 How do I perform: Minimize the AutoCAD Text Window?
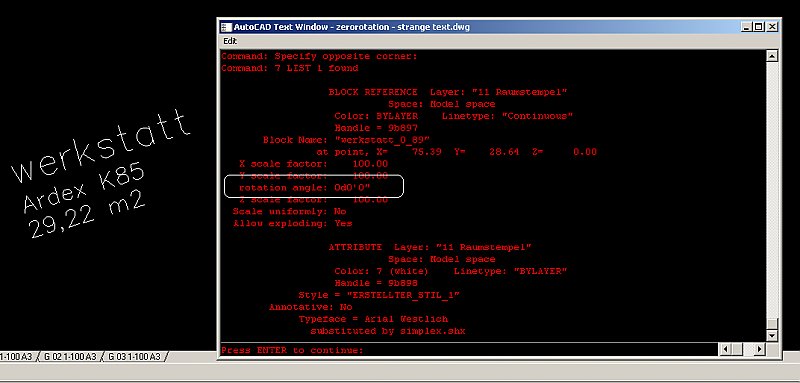click(747, 27)
